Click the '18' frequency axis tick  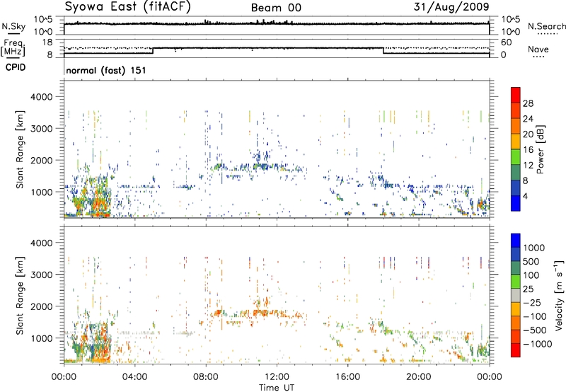pos(47,42)
